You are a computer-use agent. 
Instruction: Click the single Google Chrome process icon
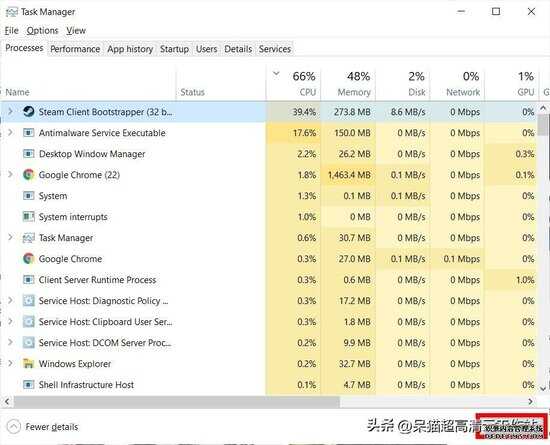click(x=28, y=259)
